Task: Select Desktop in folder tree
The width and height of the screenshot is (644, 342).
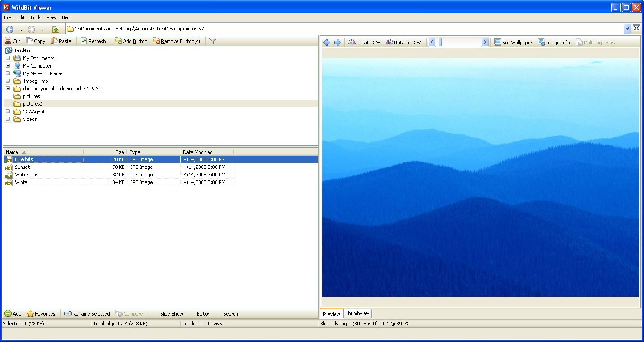Action: tap(23, 51)
